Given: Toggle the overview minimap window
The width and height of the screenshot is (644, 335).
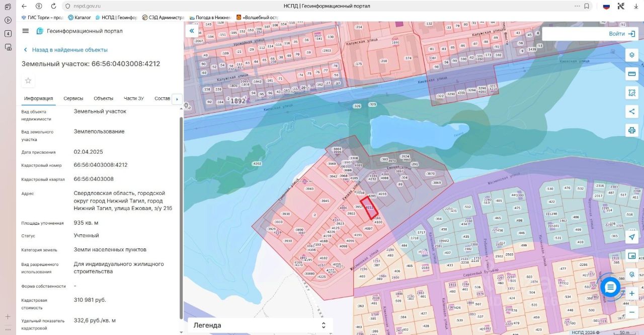Looking at the screenshot, I should tap(631, 256).
